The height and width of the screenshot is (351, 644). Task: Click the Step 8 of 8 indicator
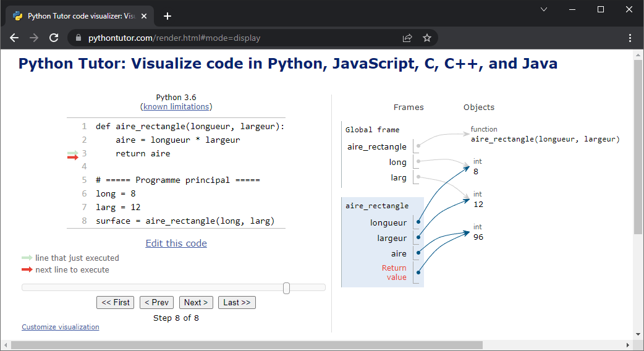176,318
